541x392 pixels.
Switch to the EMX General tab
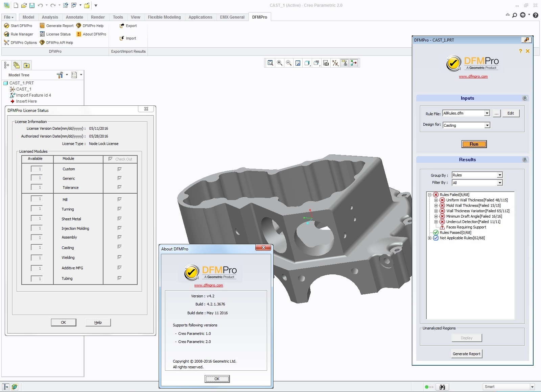click(232, 17)
